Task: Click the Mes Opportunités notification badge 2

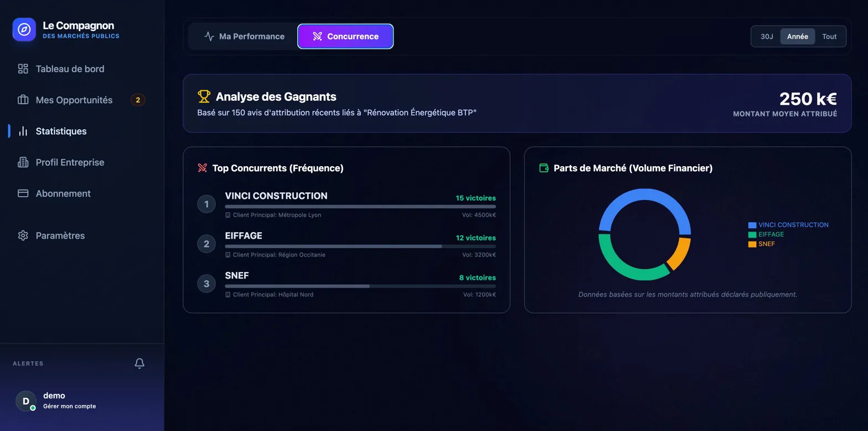Action: tap(138, 100)
